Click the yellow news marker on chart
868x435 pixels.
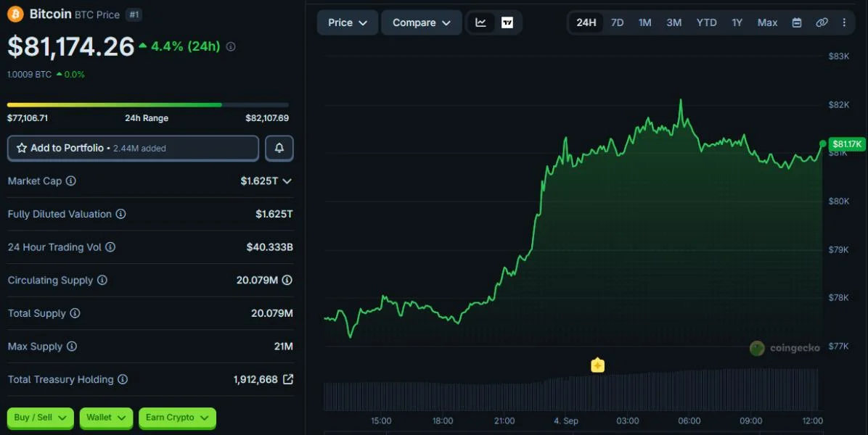pyautogui.click(x=597, y=365)
